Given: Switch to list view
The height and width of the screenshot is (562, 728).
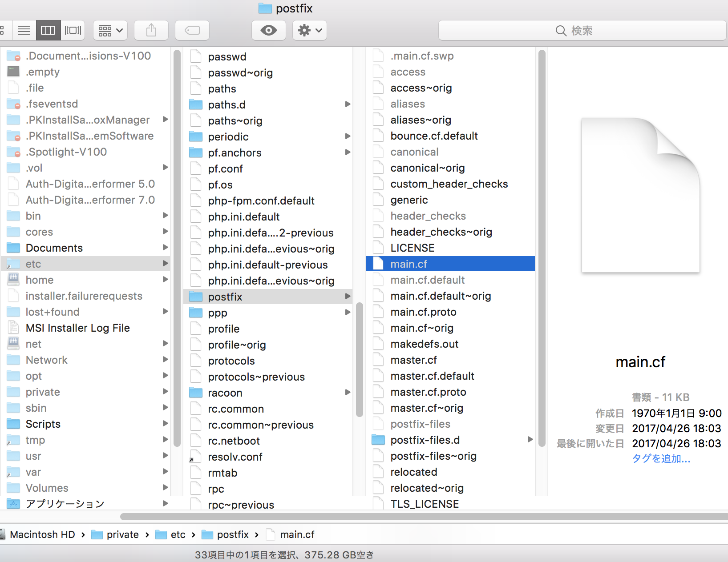Looking at the screenshot, I should point(24,30).
